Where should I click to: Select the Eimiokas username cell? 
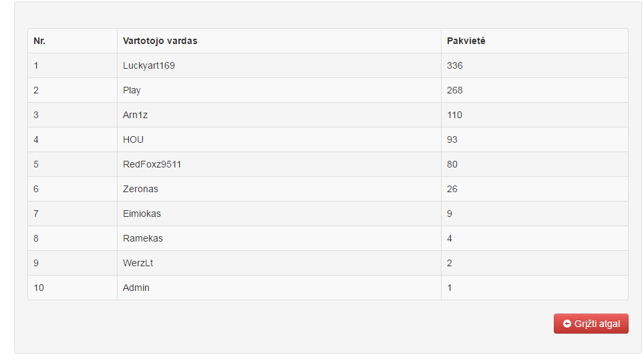279,214
